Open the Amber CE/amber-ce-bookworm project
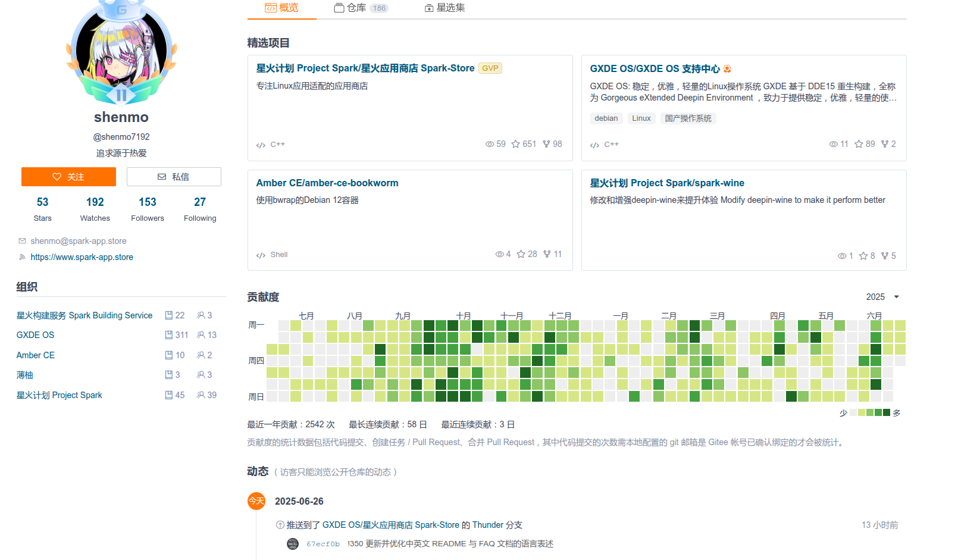This screenshot has height=560, width=958. (327, 183)
